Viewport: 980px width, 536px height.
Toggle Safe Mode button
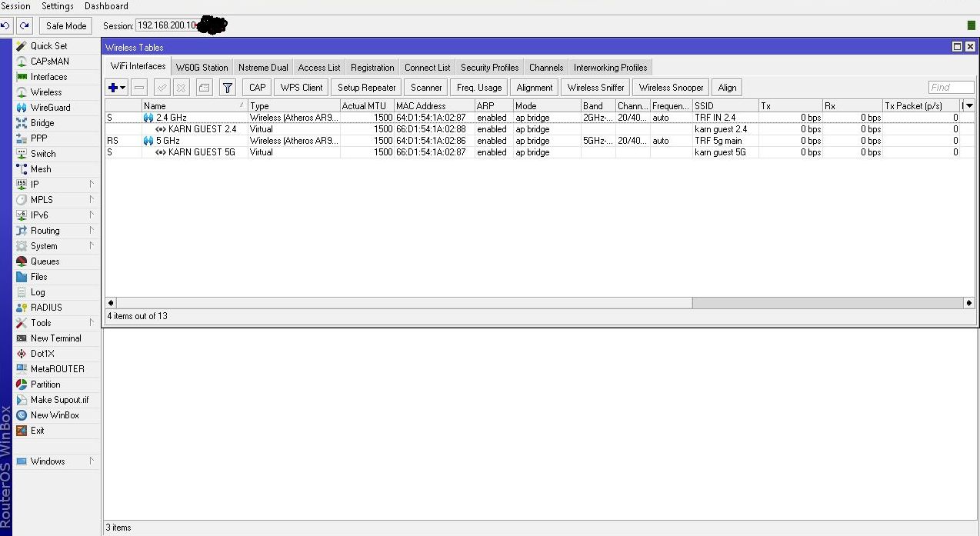[x=66, y=25]
